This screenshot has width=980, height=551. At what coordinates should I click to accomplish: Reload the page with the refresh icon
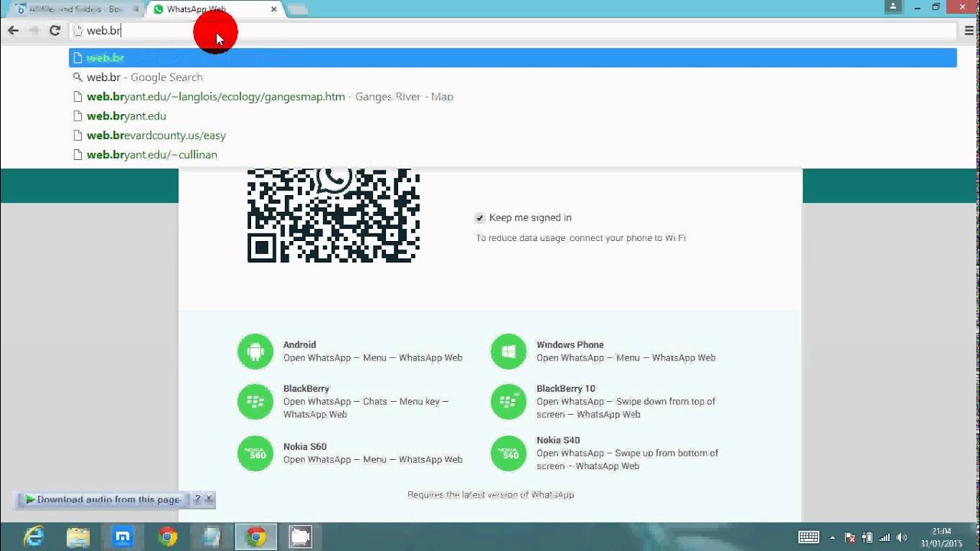tap(54, 31)
